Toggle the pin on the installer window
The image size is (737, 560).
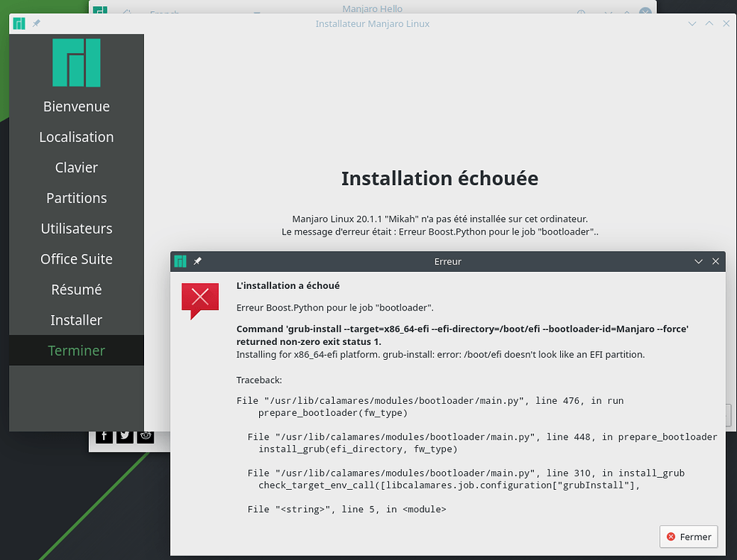[35, 23]
